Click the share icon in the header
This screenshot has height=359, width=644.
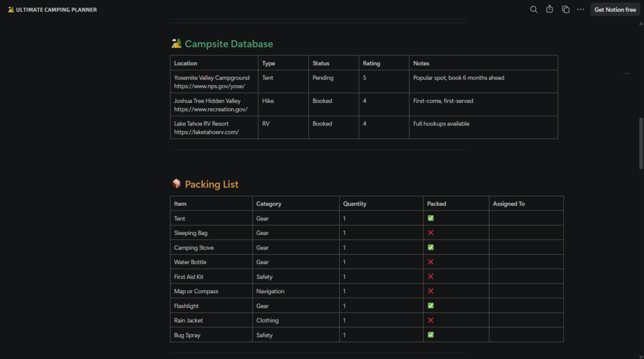[x=550, y=10]
